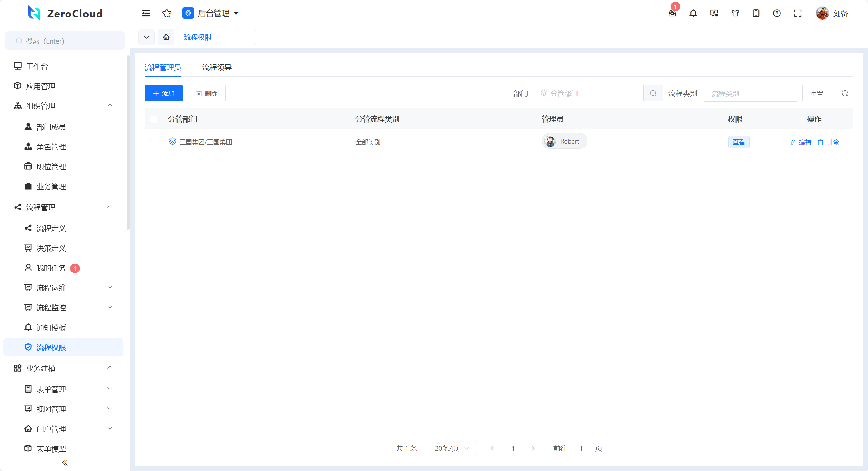Check the select-all checkbox in table header
Image resolution: width=868 pixels, height=471 pixels.
click(153, 119)
